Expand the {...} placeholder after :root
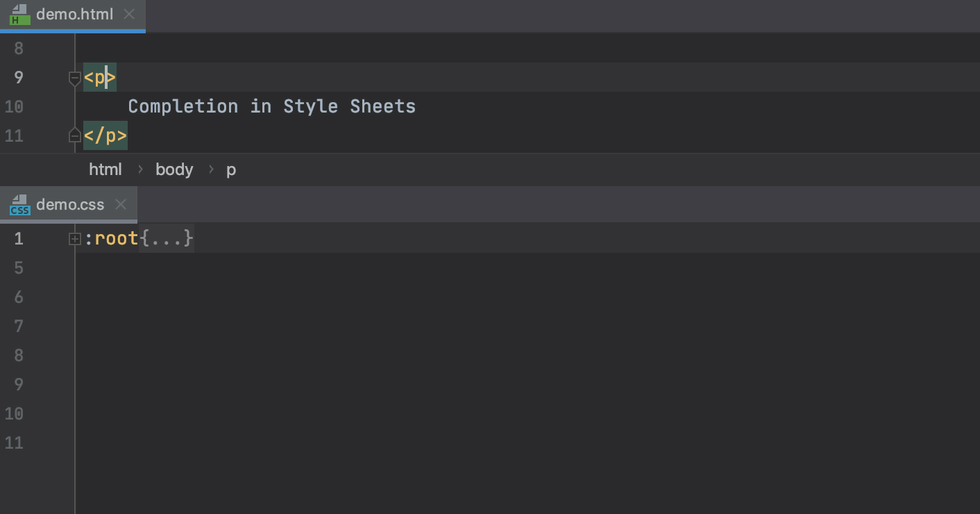 pos(167,238)
